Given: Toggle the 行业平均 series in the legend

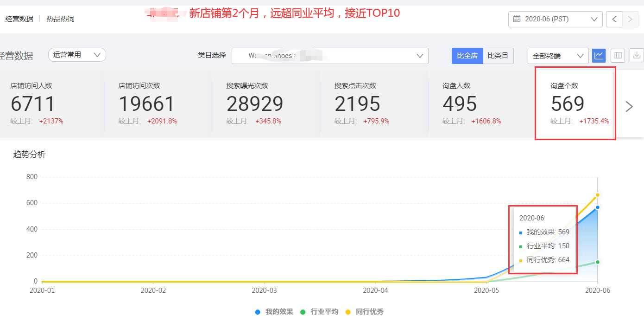Looking at the screenshot, I should tap(302, 311).
